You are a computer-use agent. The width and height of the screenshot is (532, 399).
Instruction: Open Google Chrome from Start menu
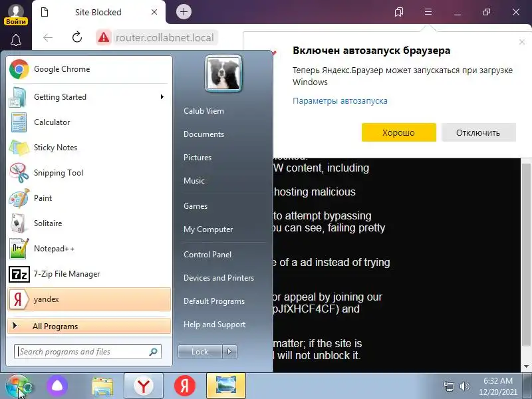89,69
